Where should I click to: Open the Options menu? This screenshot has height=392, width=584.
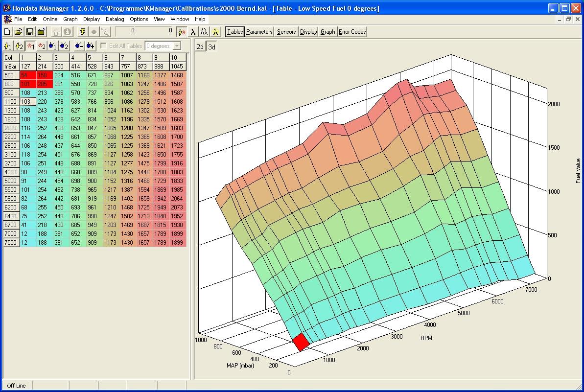click(x=139, y=19)
